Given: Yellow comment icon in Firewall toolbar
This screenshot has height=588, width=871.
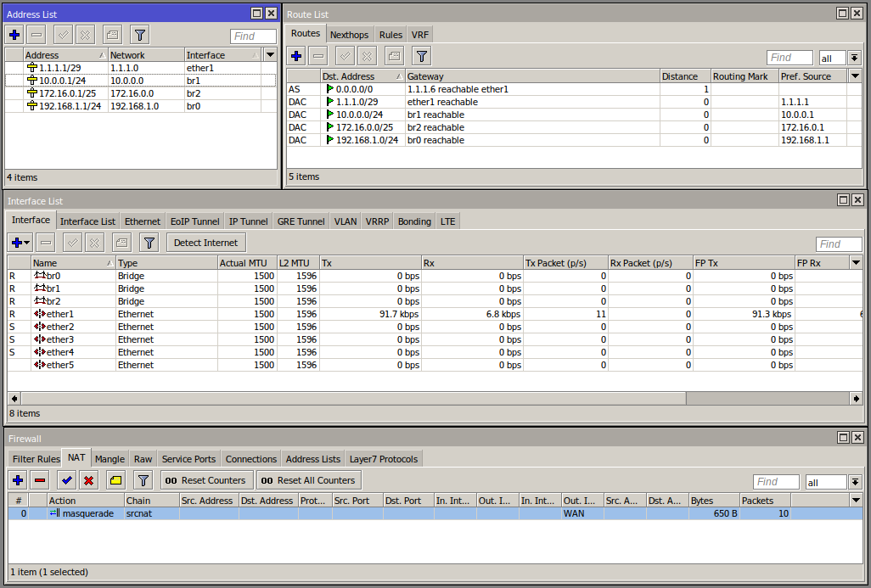Looking at the screenshot, I should pos(115,480).
